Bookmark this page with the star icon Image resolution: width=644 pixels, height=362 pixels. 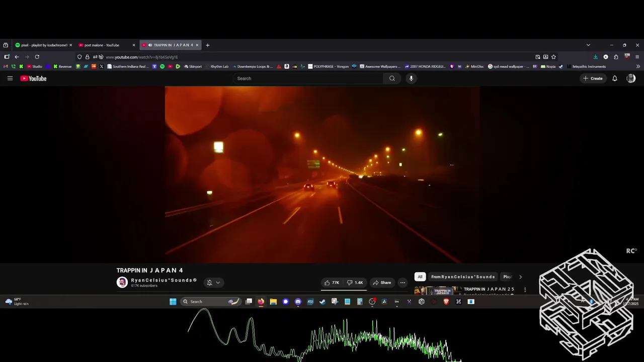553,57
